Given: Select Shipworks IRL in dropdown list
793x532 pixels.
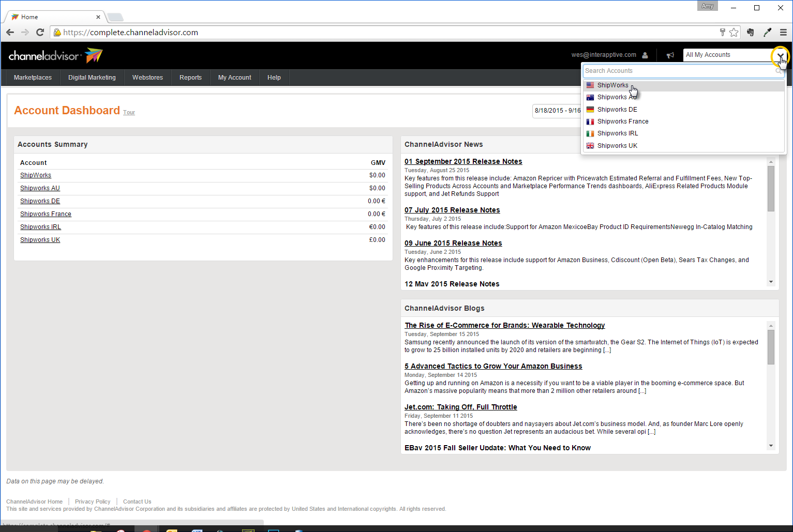Looking at the screenshot, I should click(x=684, y=133).
